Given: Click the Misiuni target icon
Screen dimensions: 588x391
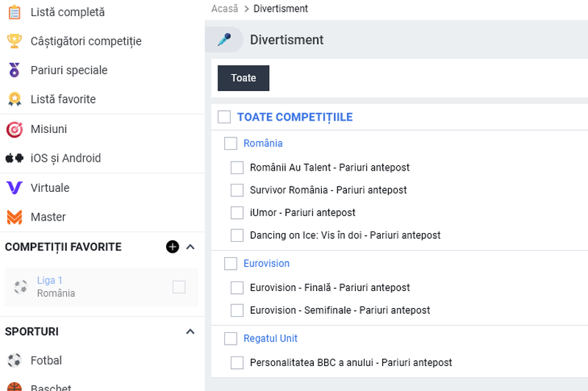Looking at the screenshot, I should pos(14,129).
